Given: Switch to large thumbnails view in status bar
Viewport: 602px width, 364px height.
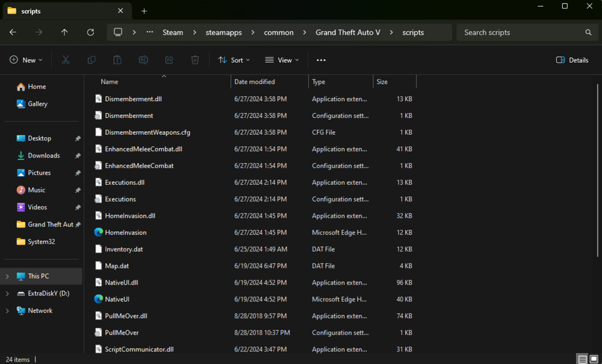Looking at the screenshot, I should click(595, 359).
